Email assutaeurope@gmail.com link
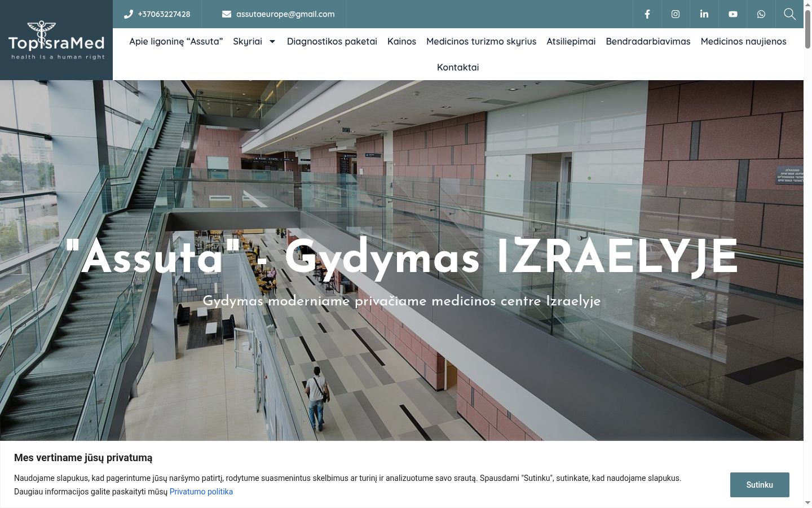 point(285,14)
